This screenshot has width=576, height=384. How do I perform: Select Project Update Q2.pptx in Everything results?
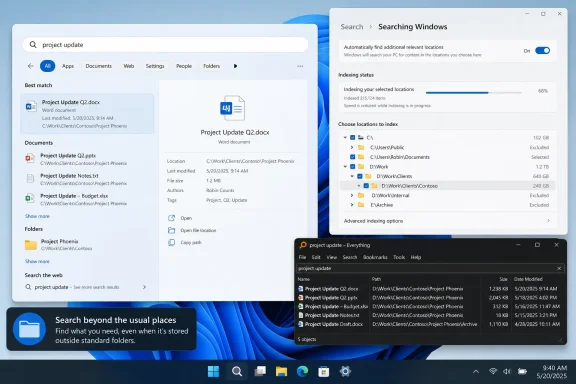331,298
